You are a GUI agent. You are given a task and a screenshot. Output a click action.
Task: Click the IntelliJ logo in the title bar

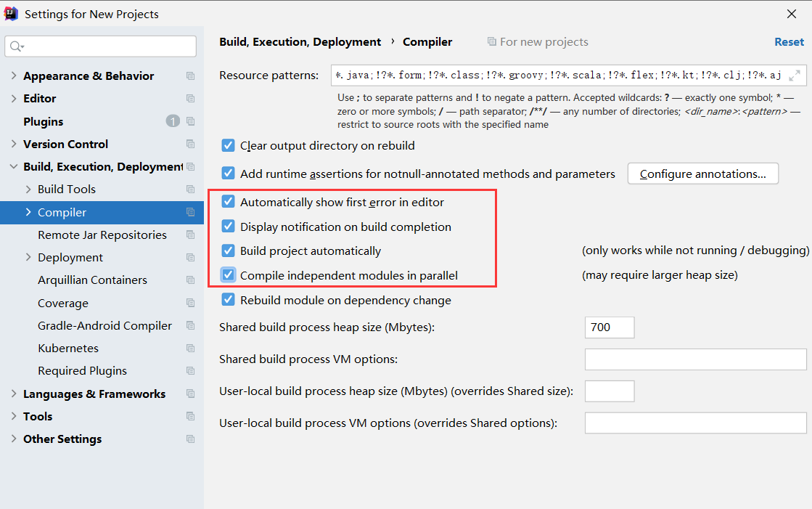click(11, 14)
